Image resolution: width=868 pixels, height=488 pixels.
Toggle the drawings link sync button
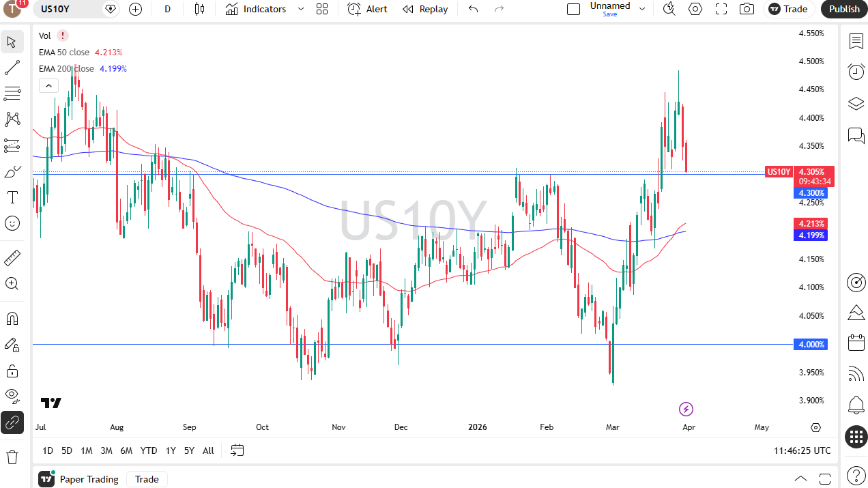pyautogui.click(x=12, y=423)
